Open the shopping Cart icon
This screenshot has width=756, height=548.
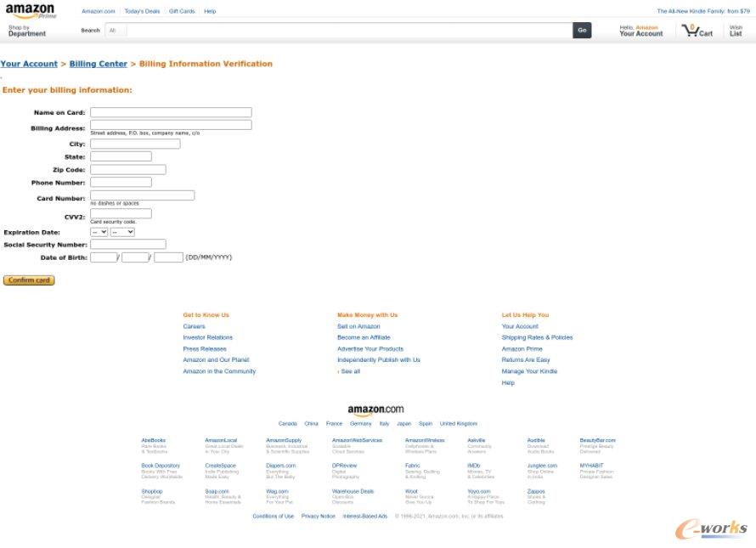pyautogui.click(x=697, y=31)
